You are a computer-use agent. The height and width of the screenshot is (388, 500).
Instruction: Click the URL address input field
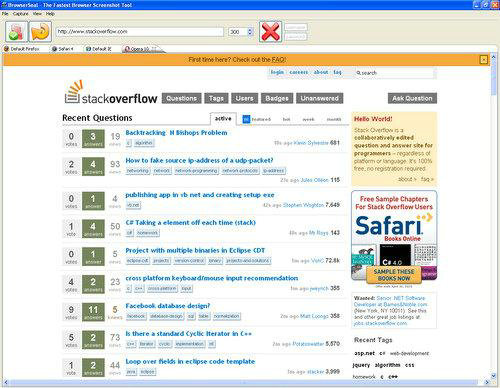point(139,32)
